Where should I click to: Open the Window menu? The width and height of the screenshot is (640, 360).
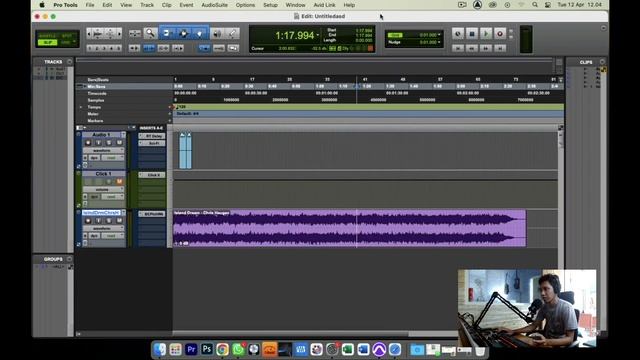tap(296, 5)
